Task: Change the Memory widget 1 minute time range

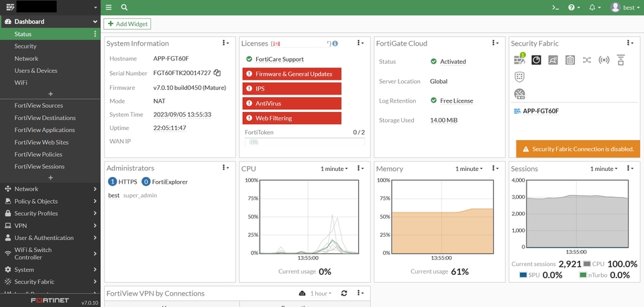Action: (469, 169)
